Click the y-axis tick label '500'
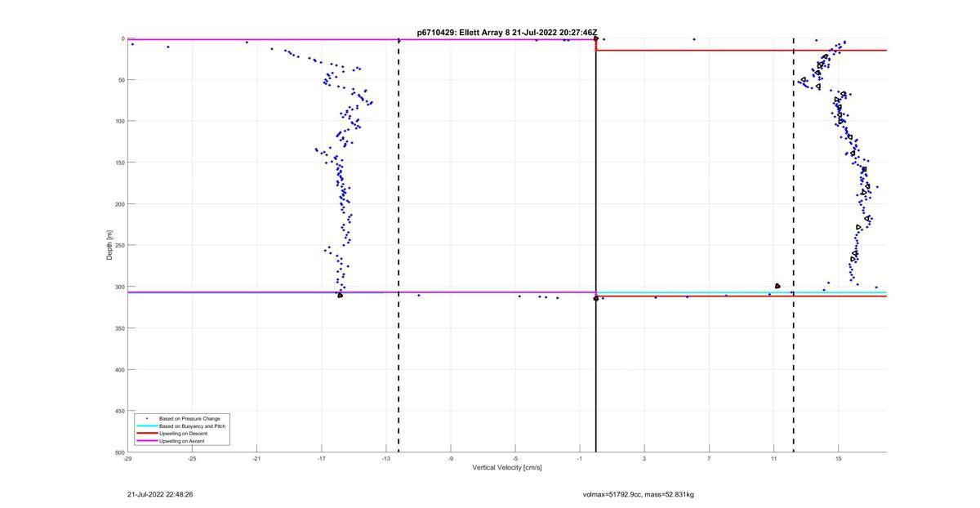 [119, 452]
